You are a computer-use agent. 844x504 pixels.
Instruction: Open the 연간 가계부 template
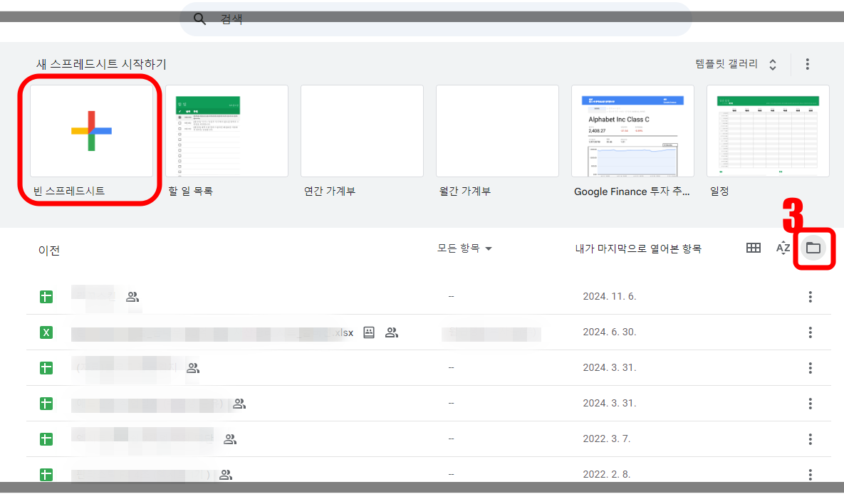(x=362, y=131)
